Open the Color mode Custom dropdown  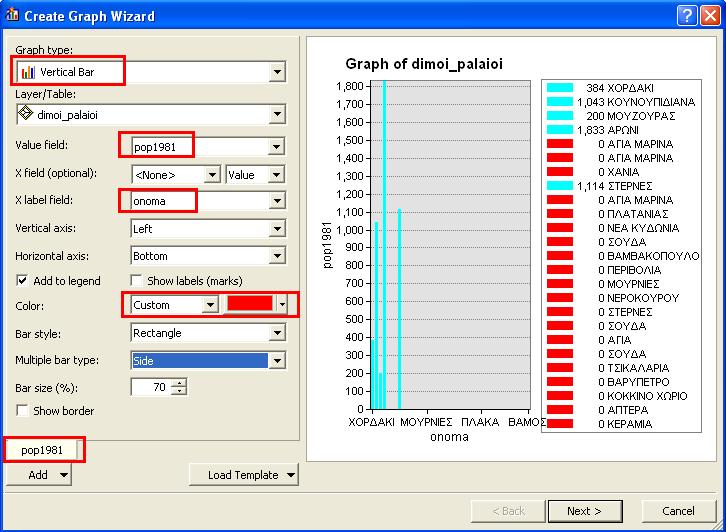(x=210, y=305)
